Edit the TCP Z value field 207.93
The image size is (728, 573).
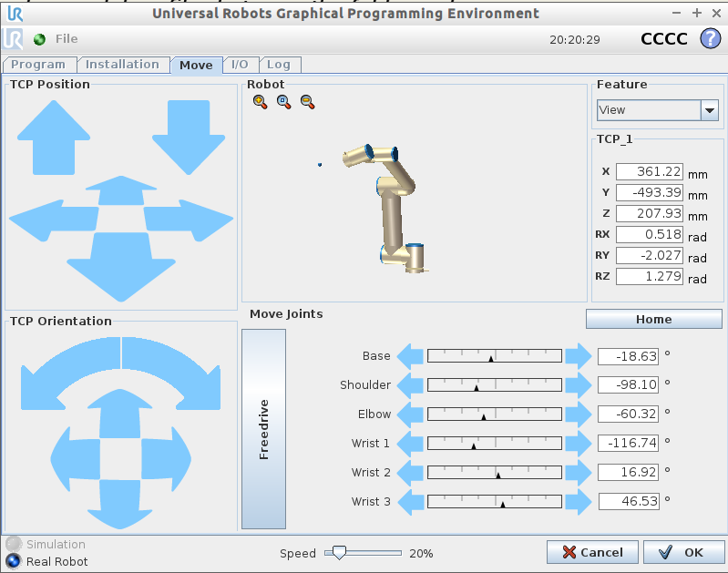(x=650, y=213)
